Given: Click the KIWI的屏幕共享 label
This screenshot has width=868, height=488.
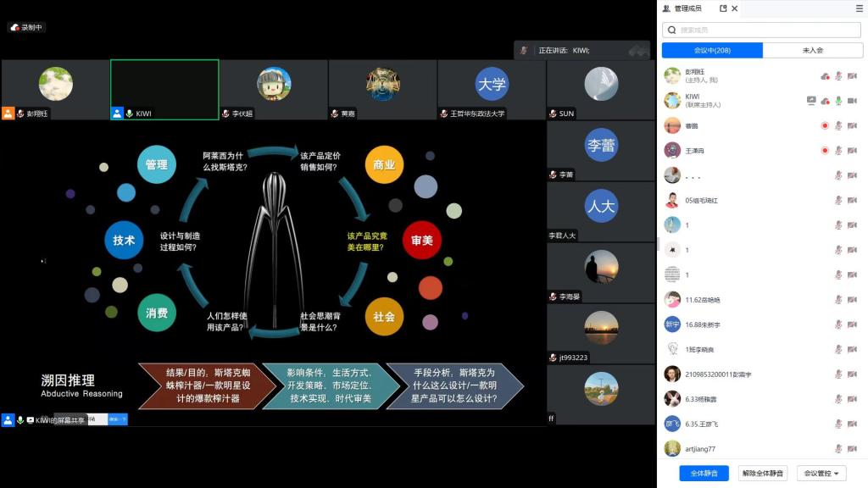Looking at the screenshot, I should tap(60, 420).
